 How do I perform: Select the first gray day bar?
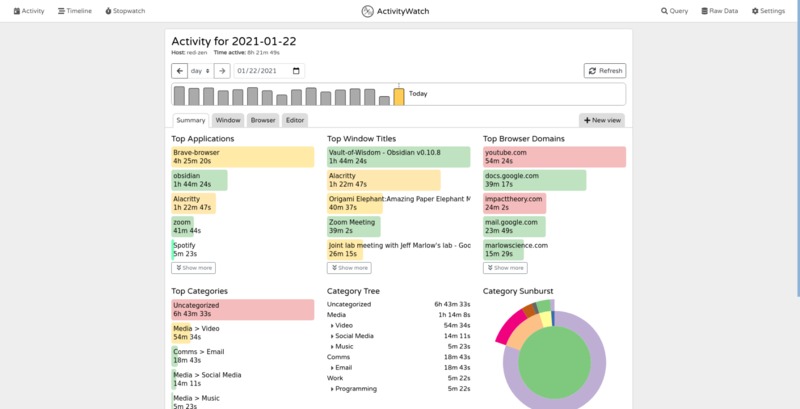coord(179,95)
